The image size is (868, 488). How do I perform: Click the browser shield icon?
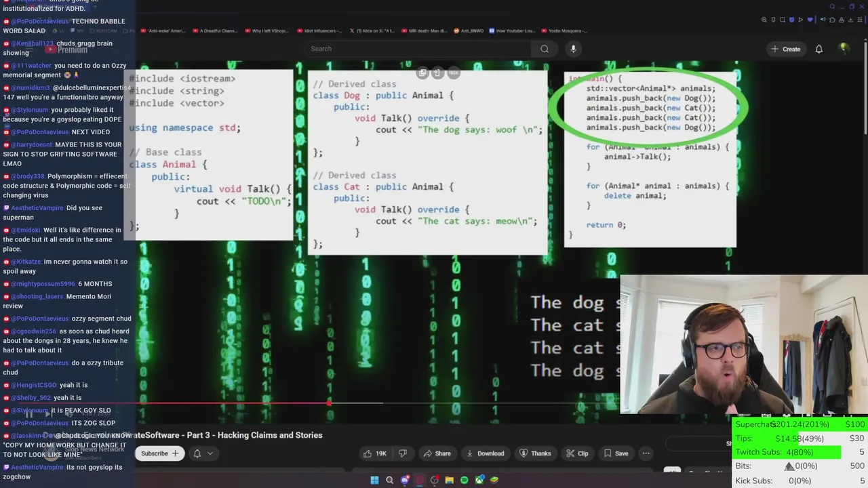coord(791,20)
